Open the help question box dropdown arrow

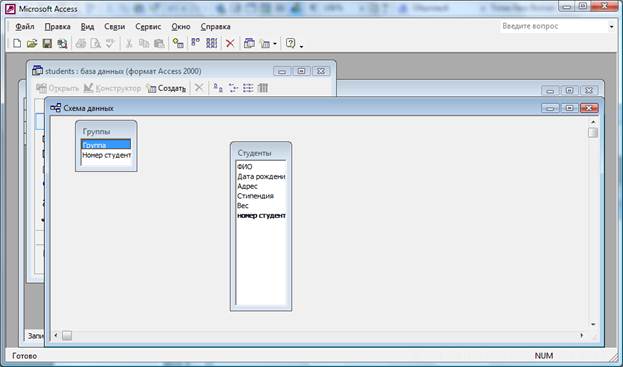[611, 27]
